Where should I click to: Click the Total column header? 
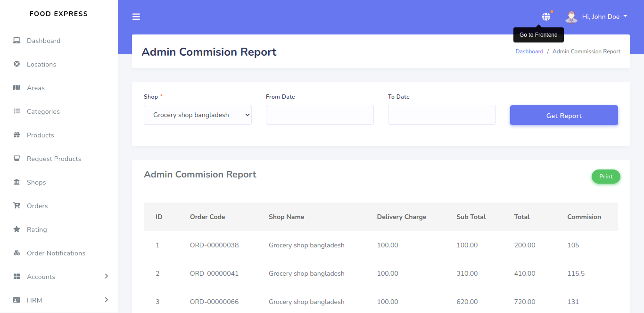click(522, 217)
